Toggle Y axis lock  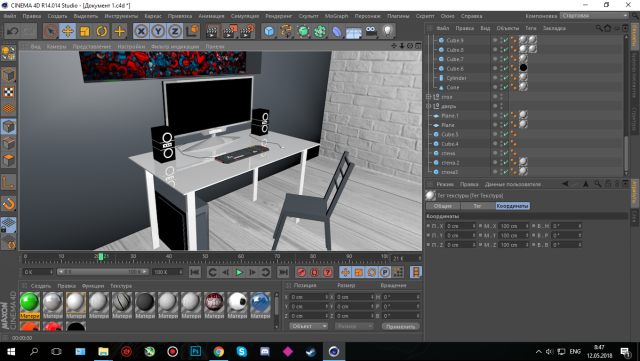tap(158, 31)
